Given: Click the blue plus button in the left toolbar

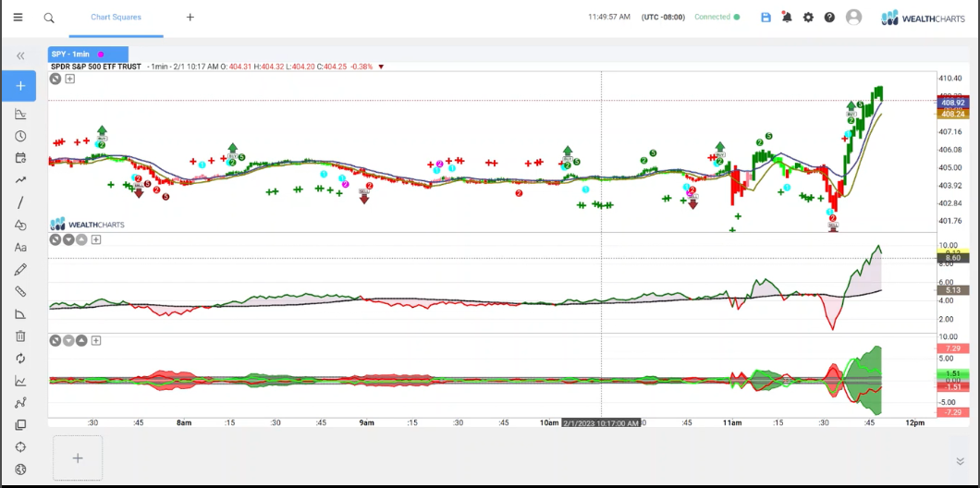Looking at the screenshot, I should (x=19, y=86).
